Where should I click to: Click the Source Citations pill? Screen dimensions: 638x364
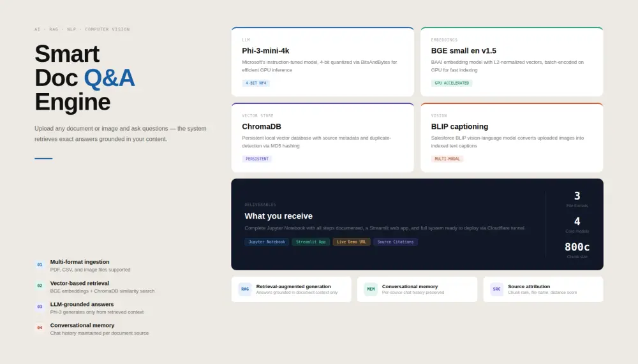click(395, 242)
